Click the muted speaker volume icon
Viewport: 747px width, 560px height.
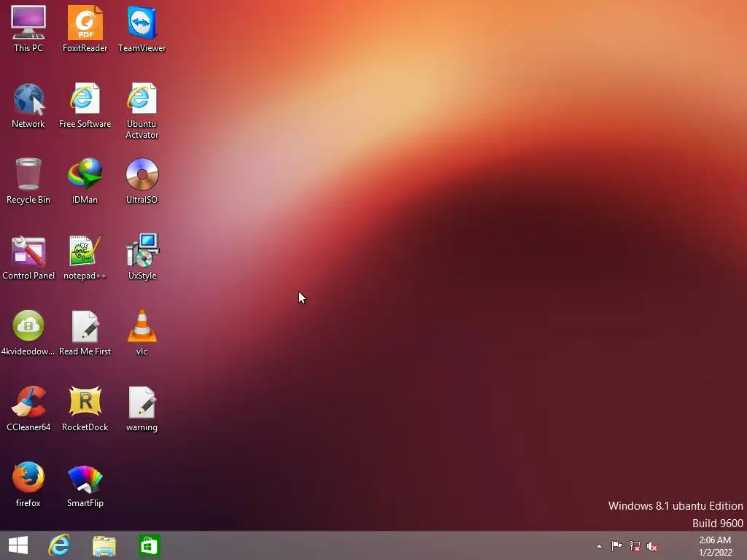pyautogui.click(x=651, y=545)
